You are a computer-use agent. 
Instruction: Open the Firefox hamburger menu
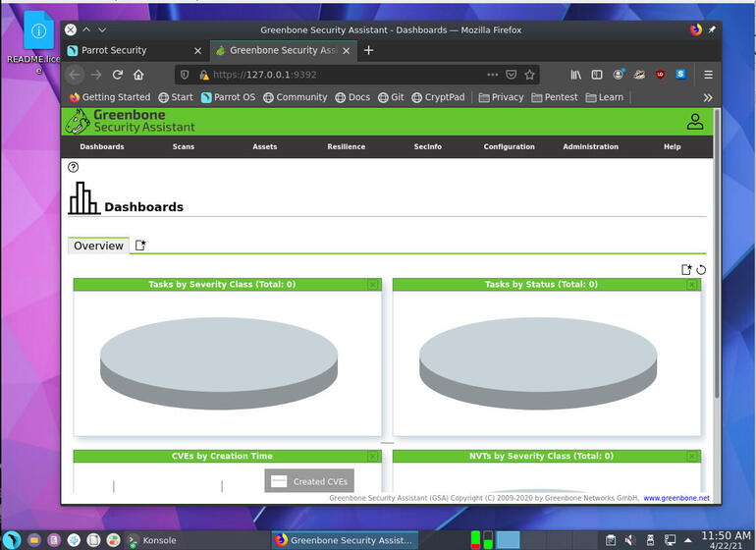[708, 75]
